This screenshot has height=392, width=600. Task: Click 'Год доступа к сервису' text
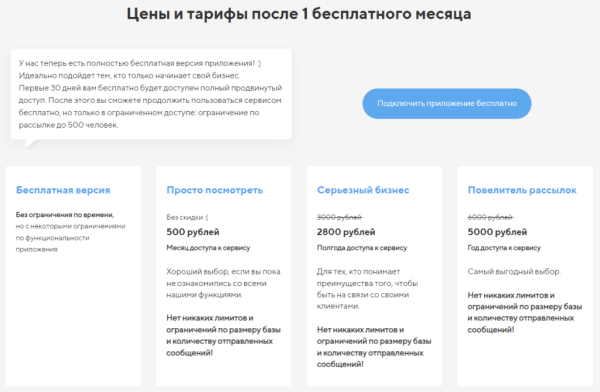(x=504, y=248)
